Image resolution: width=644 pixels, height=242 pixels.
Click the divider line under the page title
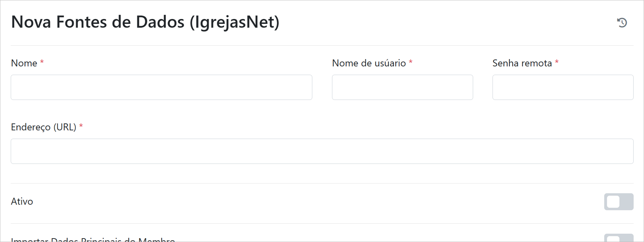click(322, 45)
